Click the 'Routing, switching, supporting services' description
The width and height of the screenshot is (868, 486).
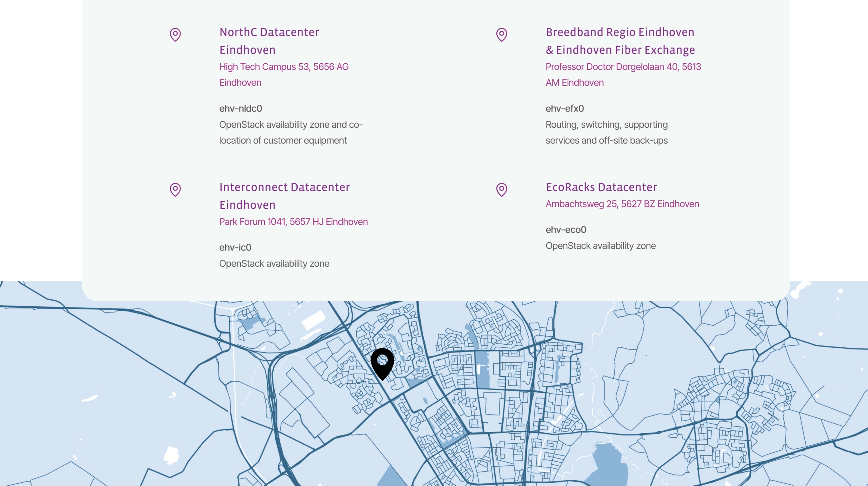(607, 133)
